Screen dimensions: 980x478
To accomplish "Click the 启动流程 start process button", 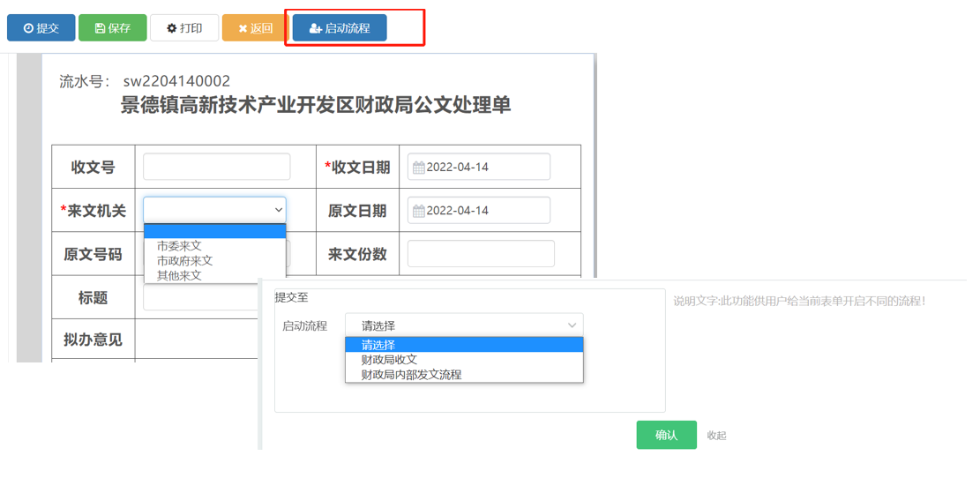I will [x=340, y=28].
